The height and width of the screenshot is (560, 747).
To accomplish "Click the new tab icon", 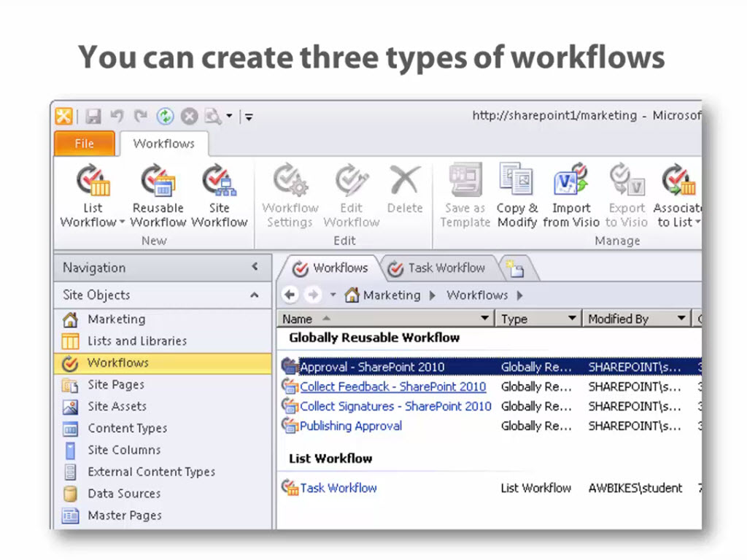I will 516,268.
